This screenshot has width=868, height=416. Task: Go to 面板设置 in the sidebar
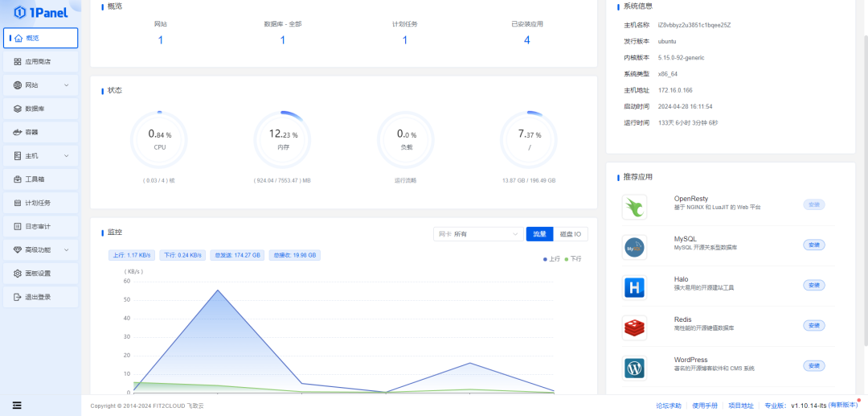tap(40, 274)
